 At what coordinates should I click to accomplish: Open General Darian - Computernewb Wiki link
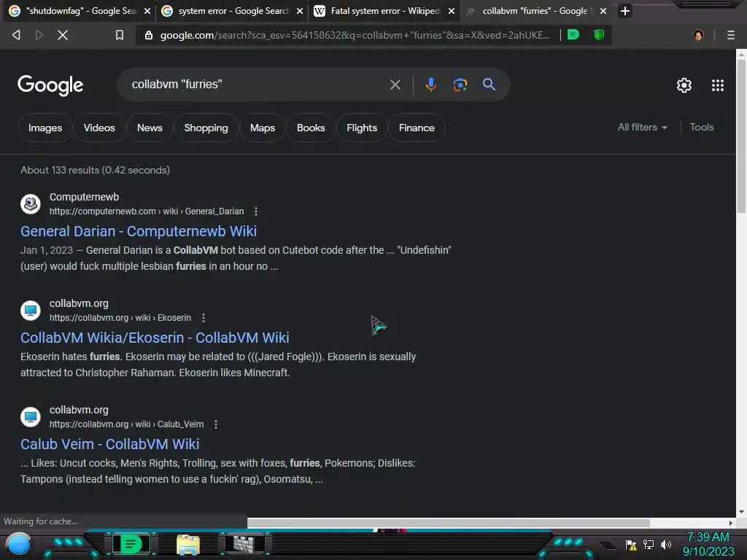coord(139,231)
